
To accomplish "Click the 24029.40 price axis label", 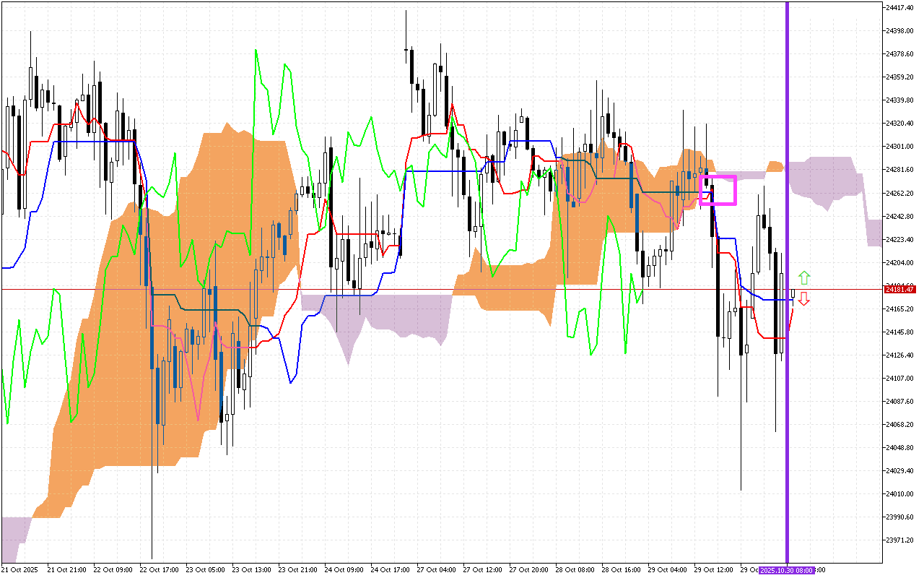I will (x=899, y=471).
